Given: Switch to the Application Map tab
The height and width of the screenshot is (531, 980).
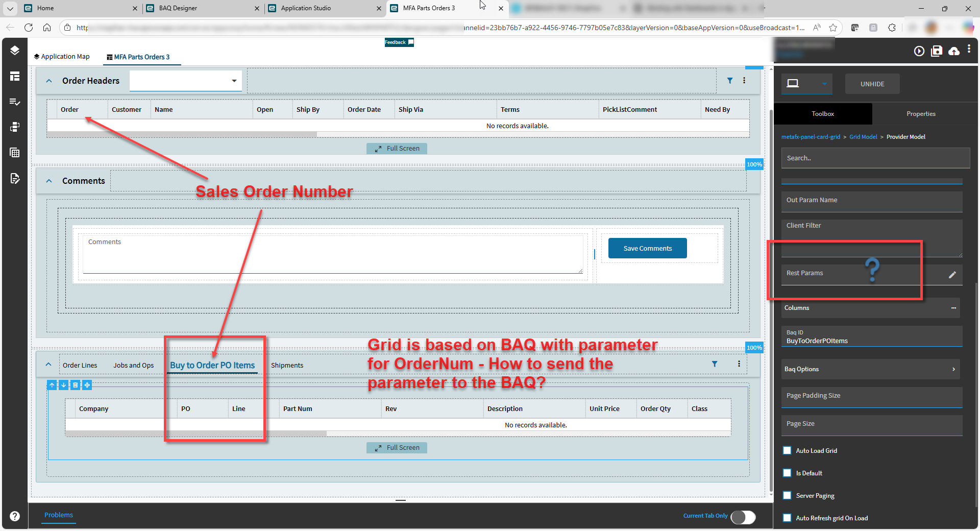Looking at the screenshot, I should (x=62, y=57).
